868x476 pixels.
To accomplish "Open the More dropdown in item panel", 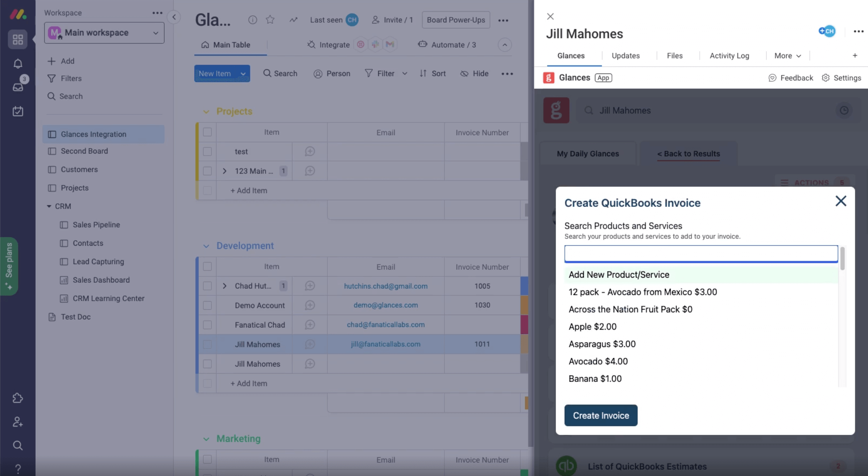I will (788, 56).
